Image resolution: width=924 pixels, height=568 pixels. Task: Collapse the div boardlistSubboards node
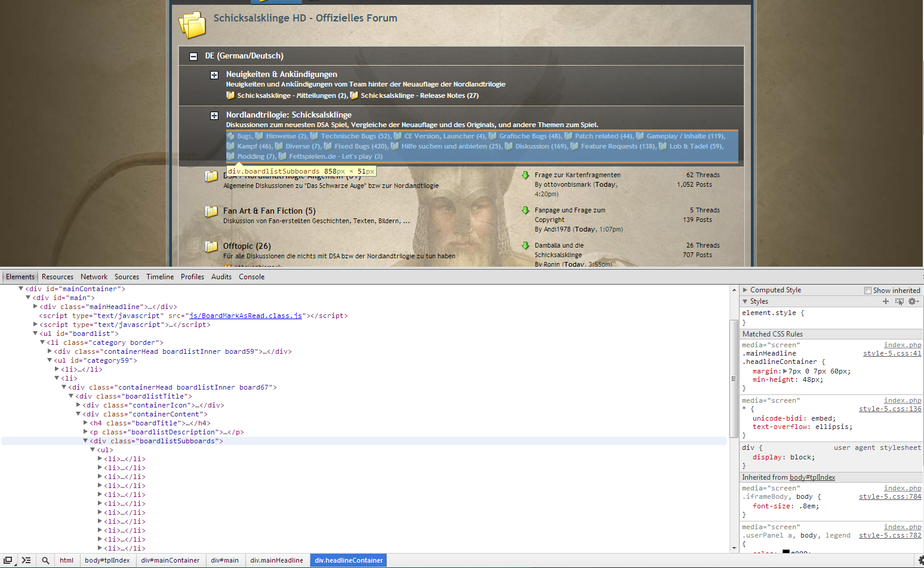[85, 441]
